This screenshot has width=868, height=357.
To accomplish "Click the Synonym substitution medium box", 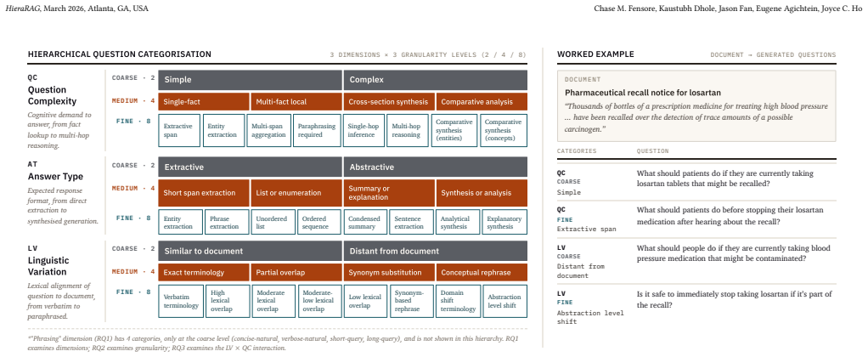I will [x=389, y=272].
